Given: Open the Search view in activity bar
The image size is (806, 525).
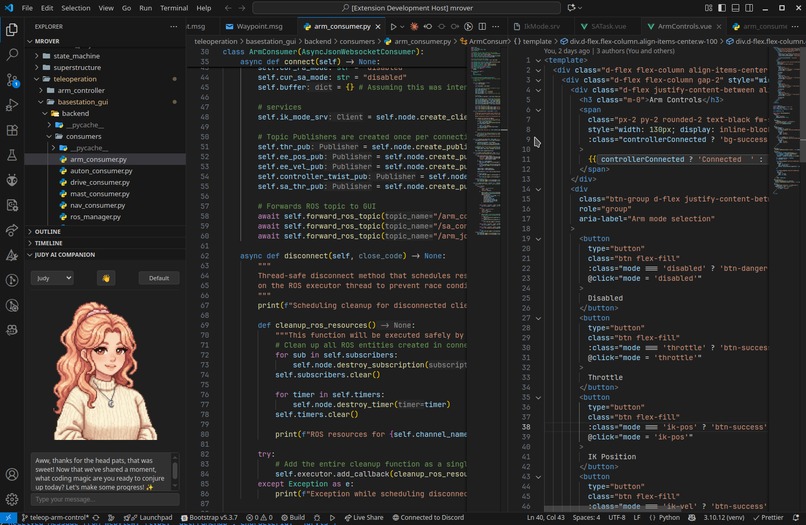Looking at the screenshot, I should click(12, 55).
